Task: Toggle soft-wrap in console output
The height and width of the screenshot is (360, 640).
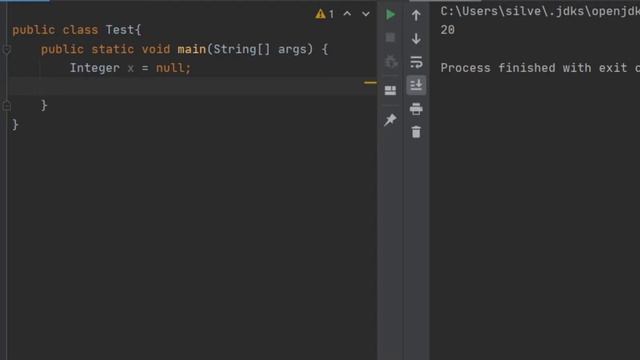Action: (x=416, y=62)
